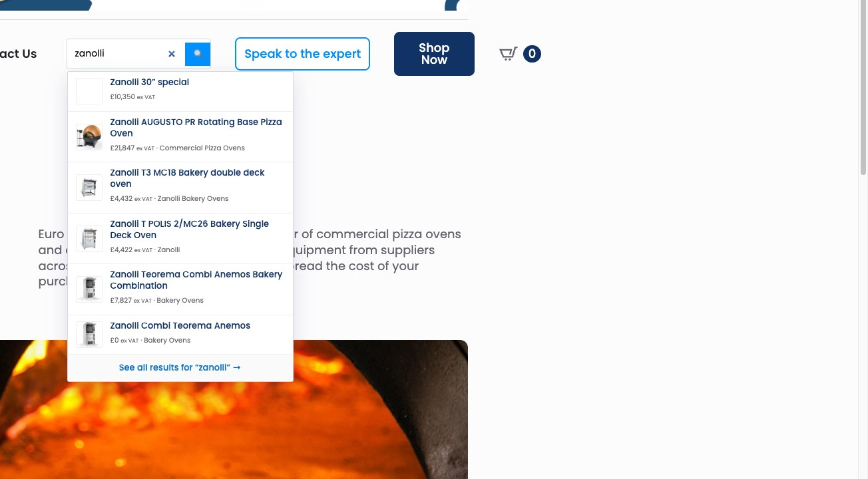The width and height of the screenshot is (868, 479).
Task: Click the Teorema Combi Anemos Bakery Combination thumbnail
Action: pyautogui.click(x=89, y=289)
